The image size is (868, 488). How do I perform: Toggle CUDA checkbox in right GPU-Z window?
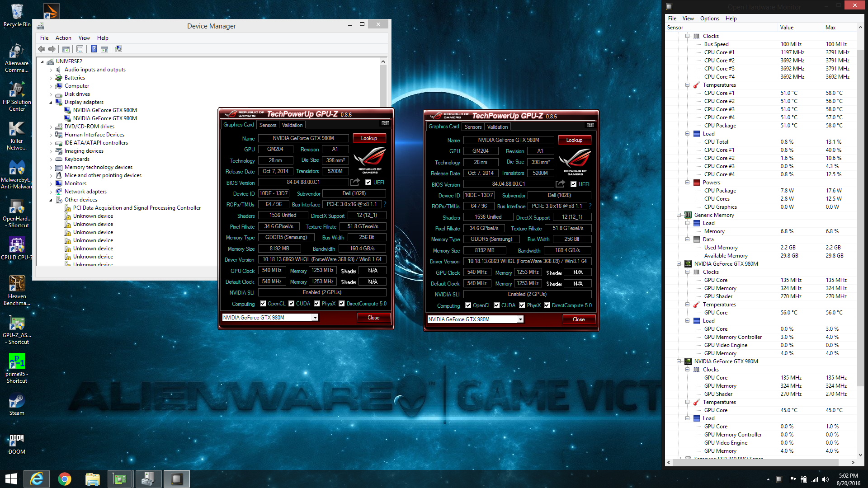click(x=497, y=305)
